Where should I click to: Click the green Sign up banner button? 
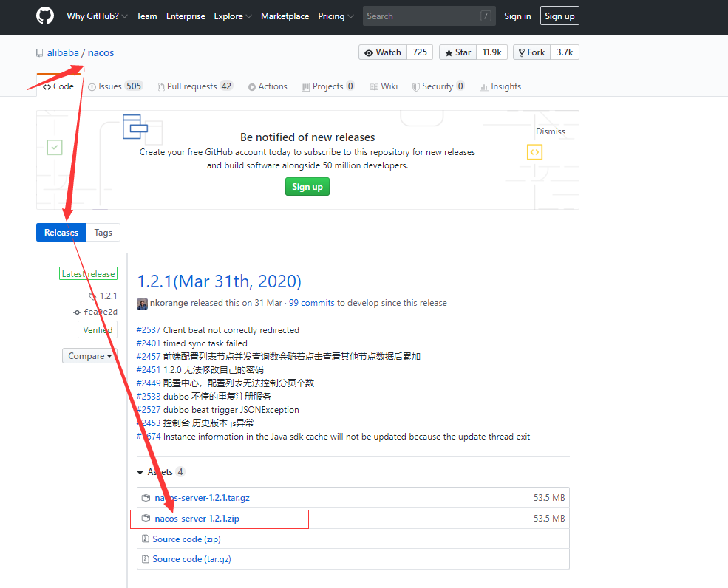[307, 187]
